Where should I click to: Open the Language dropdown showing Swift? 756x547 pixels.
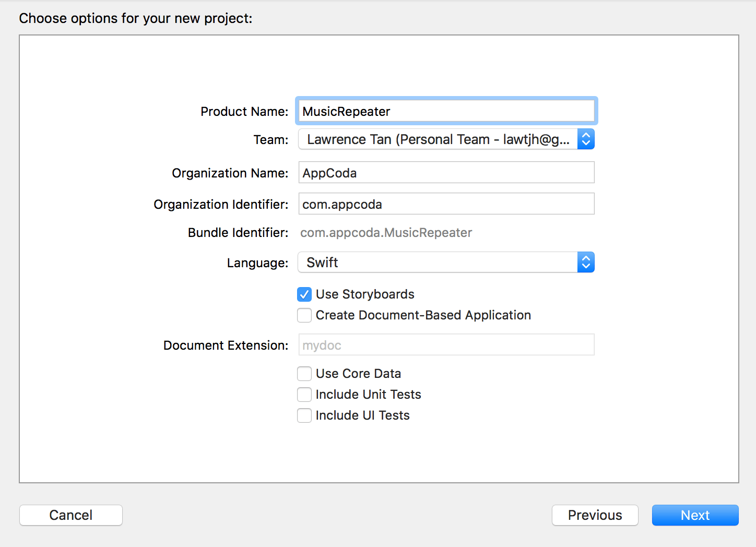click(438, 263)
